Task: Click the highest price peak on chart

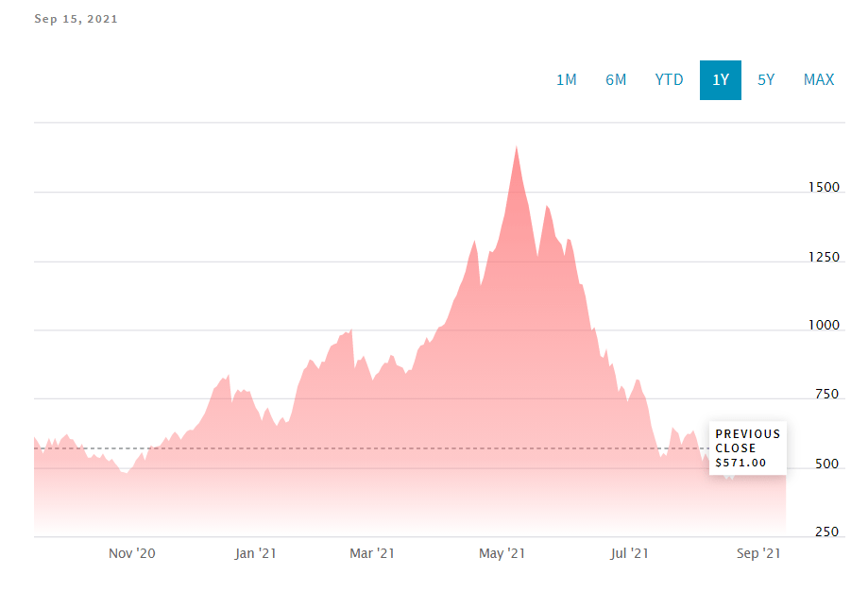Action: [516, 148]
